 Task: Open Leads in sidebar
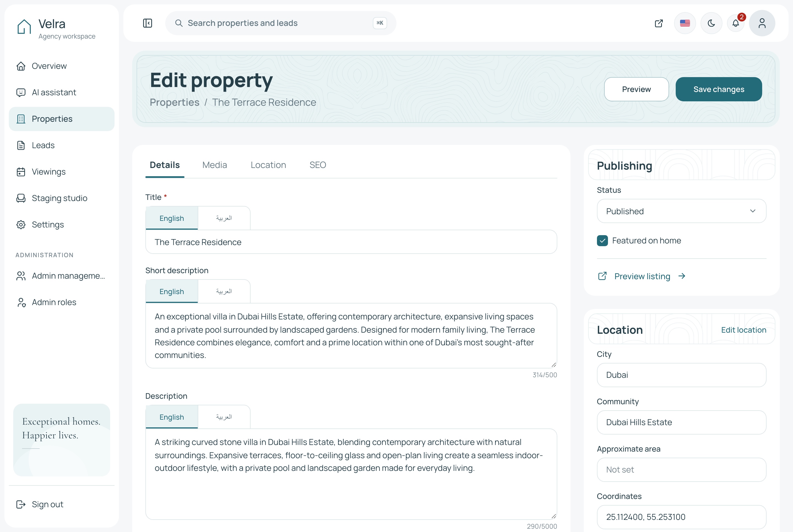62,145
